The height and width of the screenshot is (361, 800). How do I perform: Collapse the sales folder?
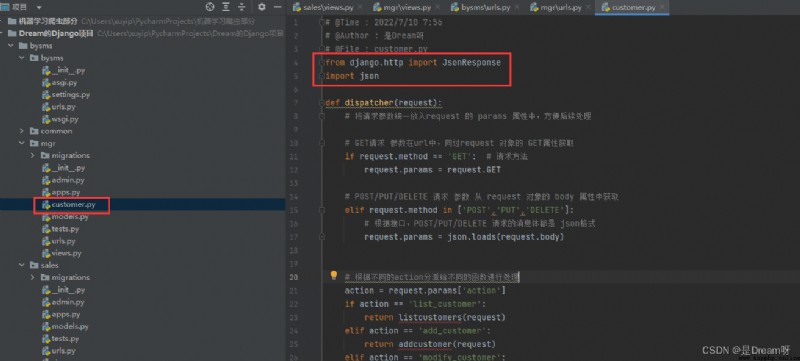tap(21, 265)
